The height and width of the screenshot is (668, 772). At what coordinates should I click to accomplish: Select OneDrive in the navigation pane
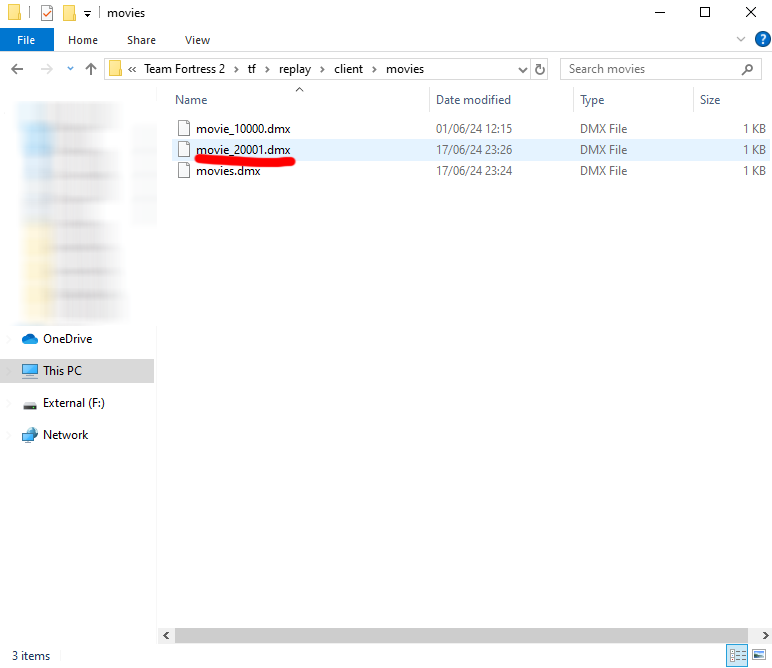tap(67, 339)
